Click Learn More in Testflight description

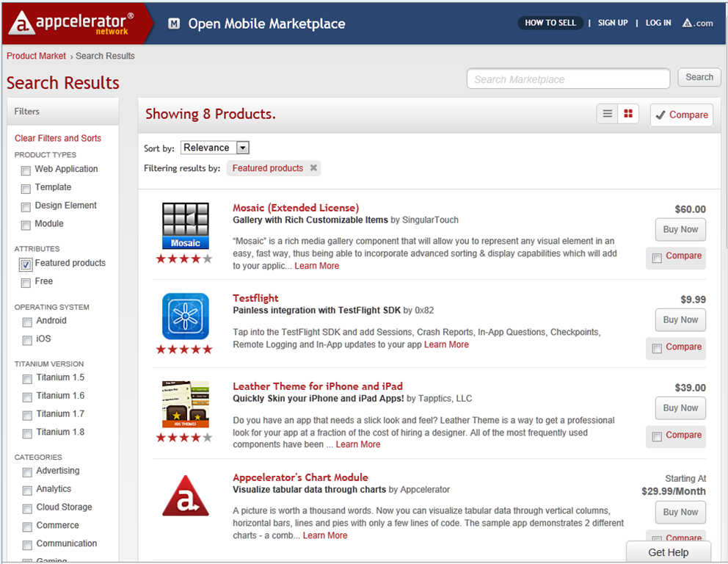click(x=446, y=344)
